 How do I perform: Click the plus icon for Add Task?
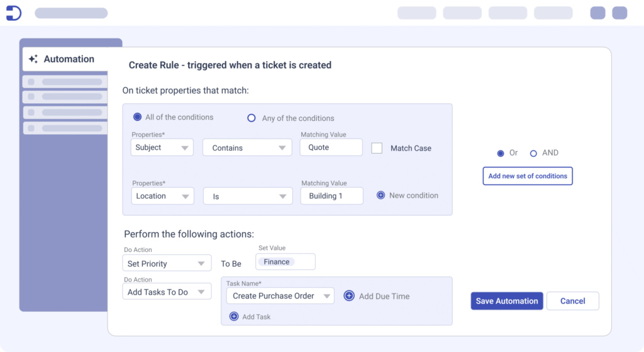click(234, 316)
